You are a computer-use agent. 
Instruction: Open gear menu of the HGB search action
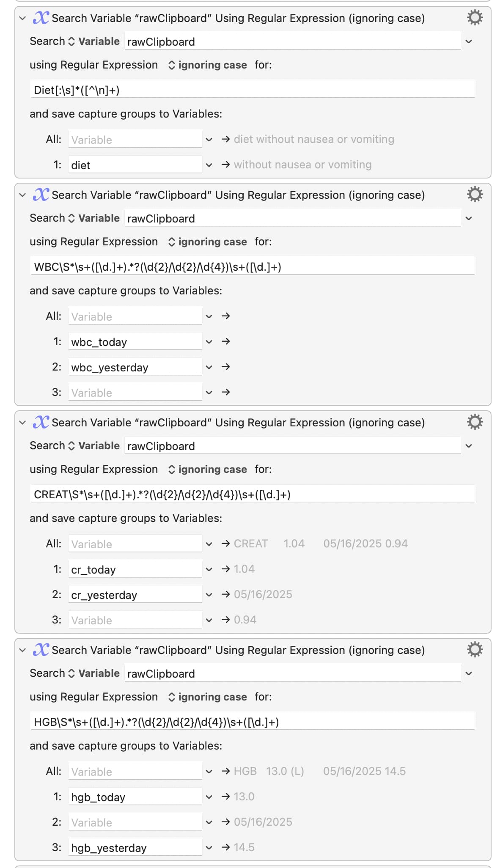pyautogui.click(x=475, y=650)
